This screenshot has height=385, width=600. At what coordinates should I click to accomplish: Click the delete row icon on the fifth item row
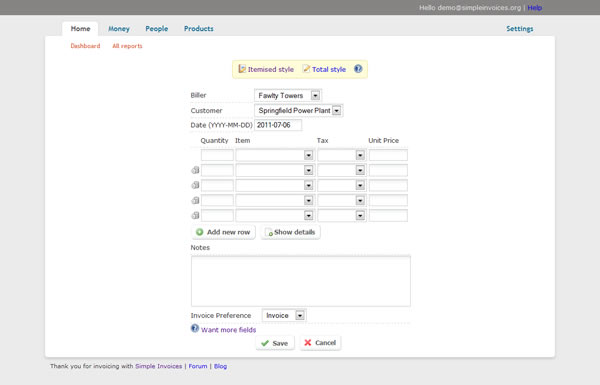195,215
